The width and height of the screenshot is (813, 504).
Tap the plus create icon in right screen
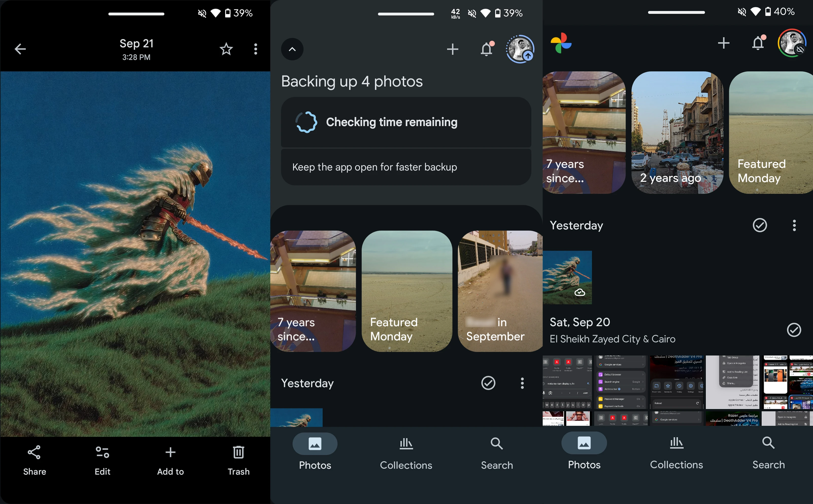point(724,43)
